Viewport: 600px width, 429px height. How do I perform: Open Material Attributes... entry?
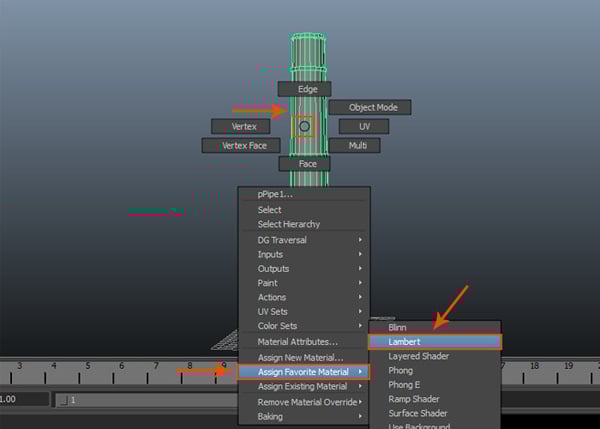tap(298, 342)
